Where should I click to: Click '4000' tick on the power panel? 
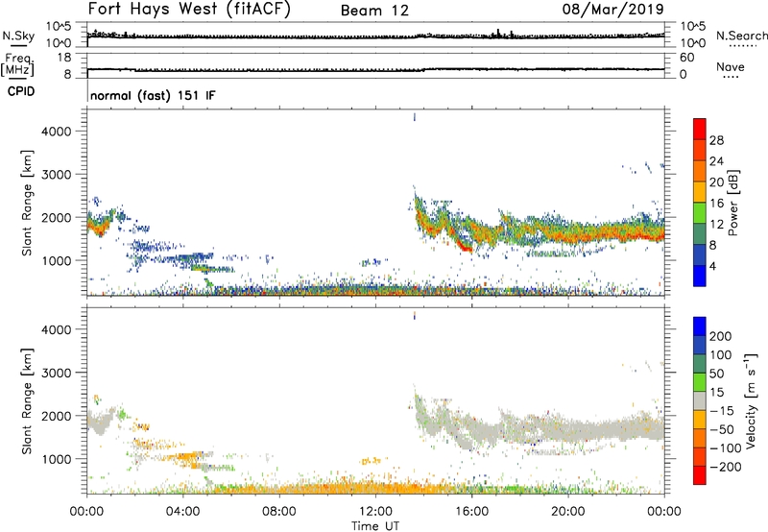point(56,132)
